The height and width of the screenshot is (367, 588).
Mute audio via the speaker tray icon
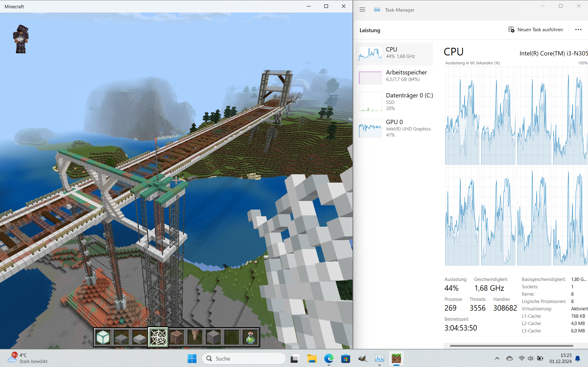(530, 358)
